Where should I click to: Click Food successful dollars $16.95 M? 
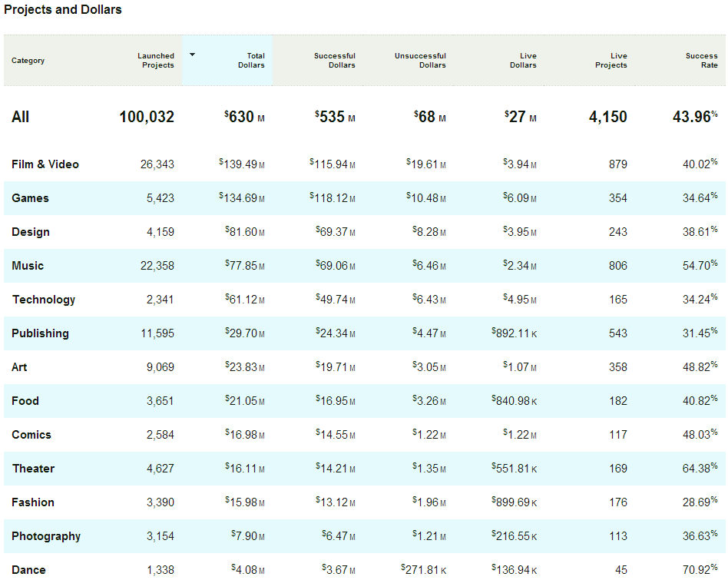pos(336,401)
